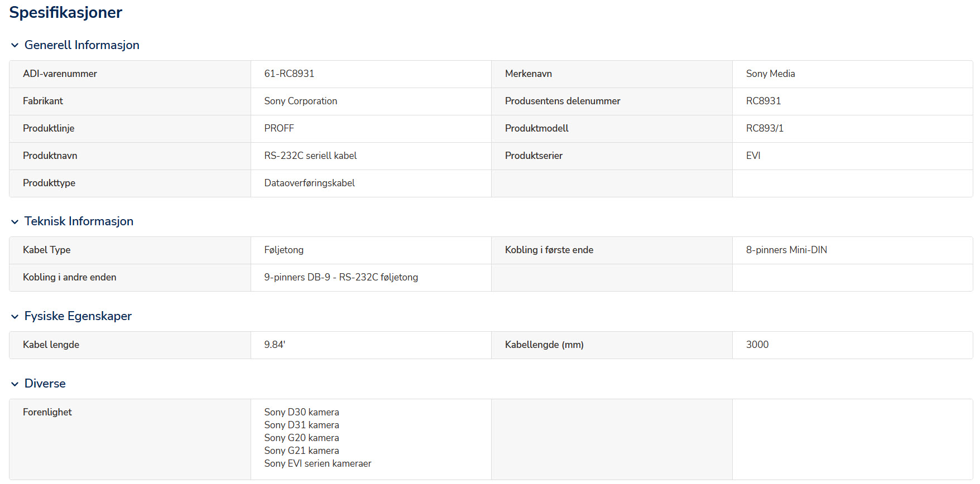The width and height of the screenshot is (980, 484).
Task: Select the Dataoverføringskabel value
Action: (310, 183)
